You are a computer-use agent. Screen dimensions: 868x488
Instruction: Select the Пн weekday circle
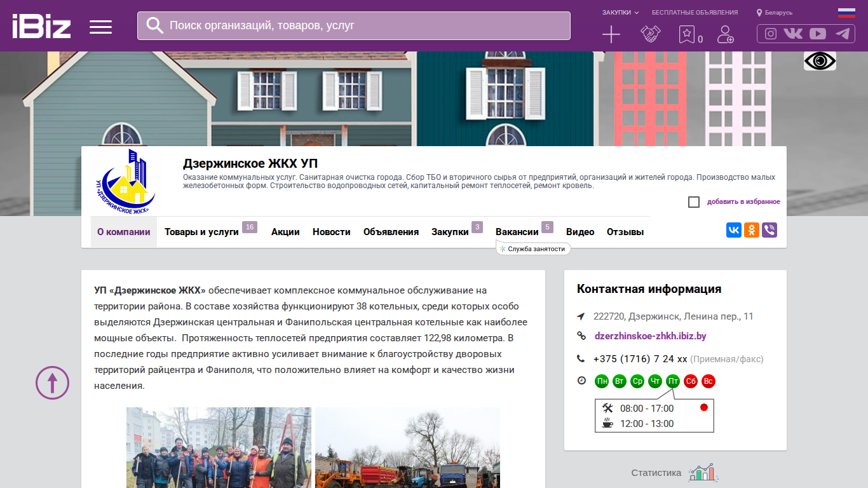coord(602,381)
